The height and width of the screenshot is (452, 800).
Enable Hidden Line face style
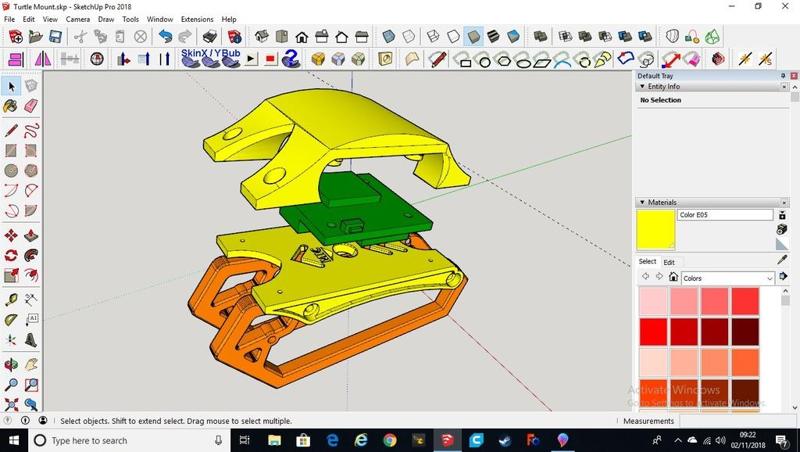(x=453, y=36)
